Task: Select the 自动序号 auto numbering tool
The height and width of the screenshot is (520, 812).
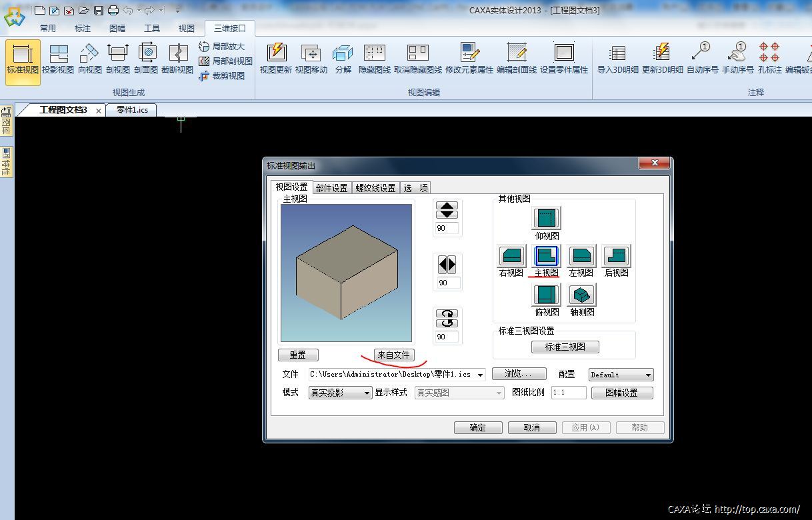Action: click(703, 59)
